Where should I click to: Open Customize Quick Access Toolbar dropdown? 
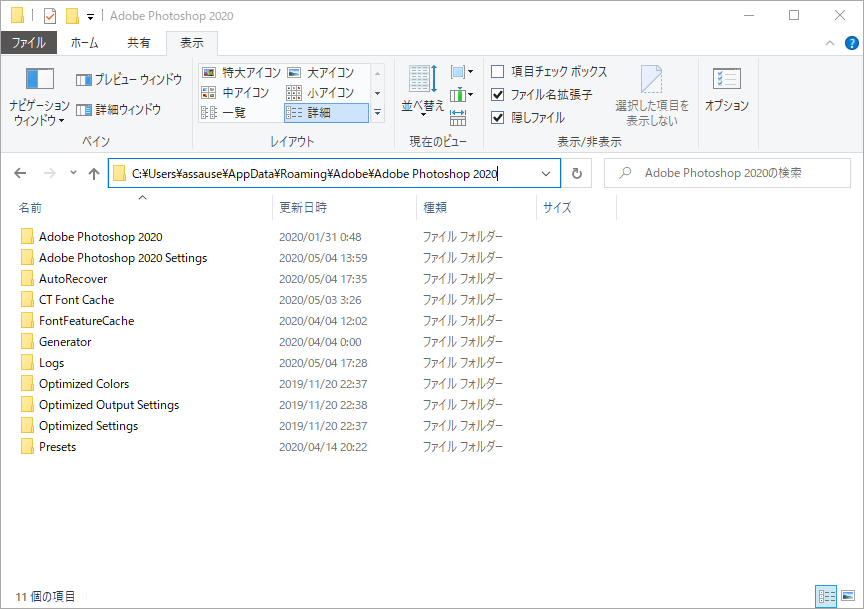(90, 17)
